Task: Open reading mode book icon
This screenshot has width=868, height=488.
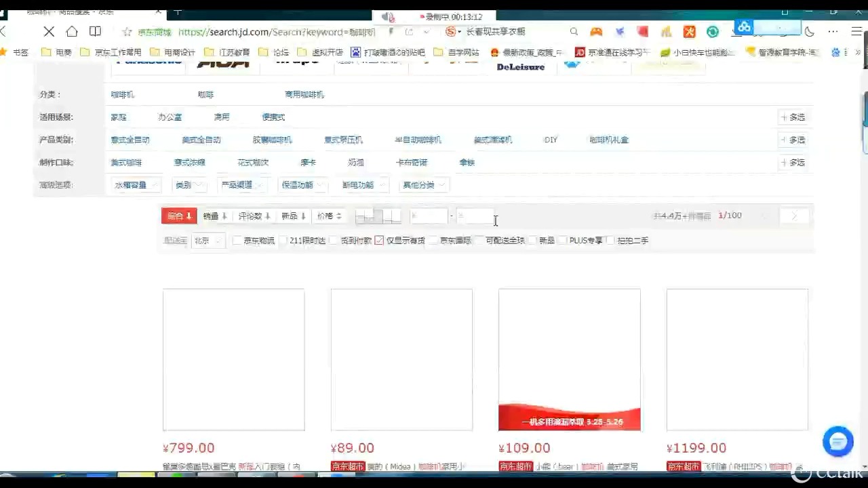Action: (x=96, y=31)
